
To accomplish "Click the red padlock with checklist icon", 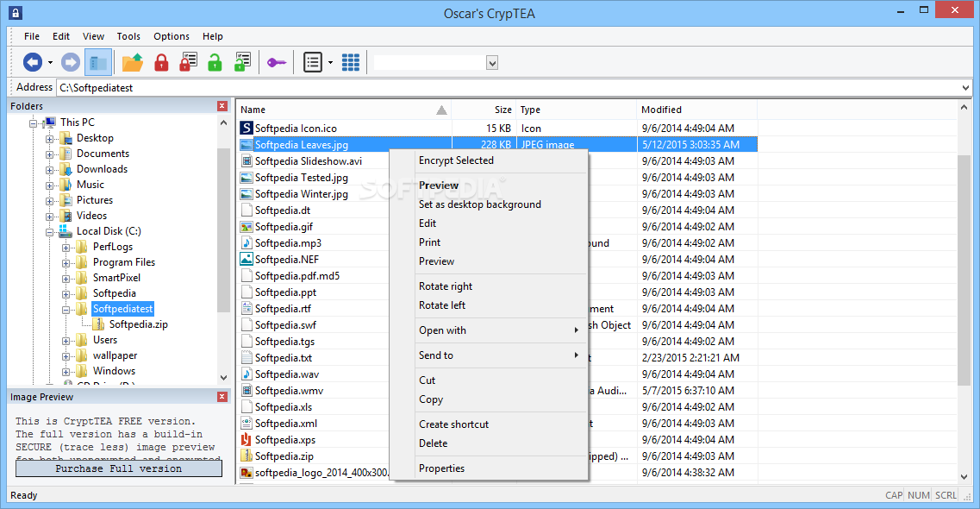I will click(188, 62).
